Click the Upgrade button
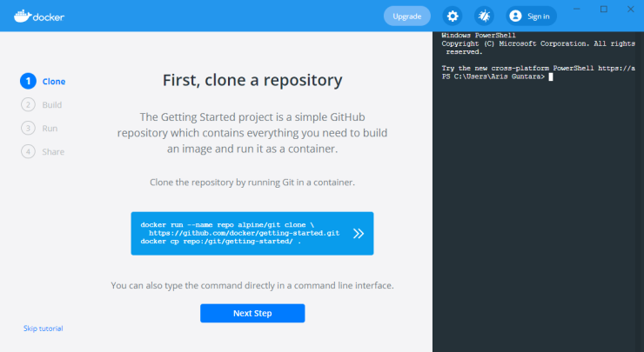 pos(407,17)
